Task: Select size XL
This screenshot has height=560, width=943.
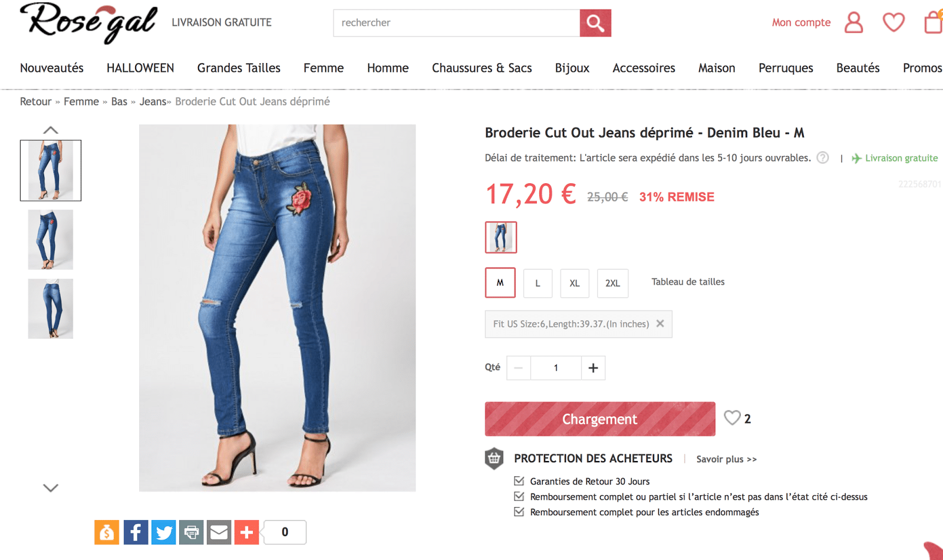Action: [x=575, y=283]
